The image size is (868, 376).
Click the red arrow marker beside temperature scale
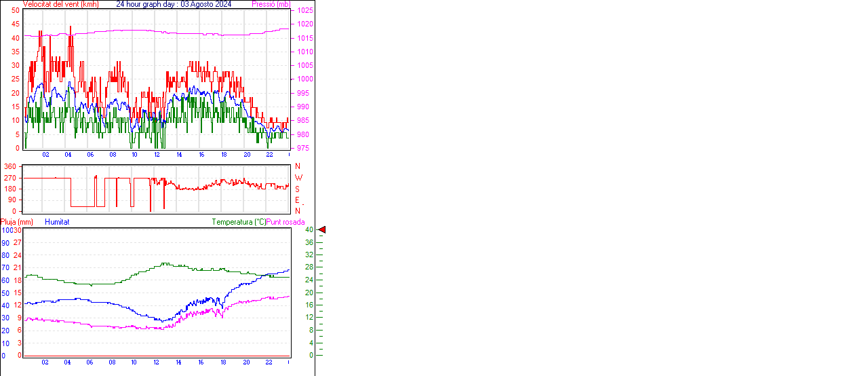(x=322, y=230)
